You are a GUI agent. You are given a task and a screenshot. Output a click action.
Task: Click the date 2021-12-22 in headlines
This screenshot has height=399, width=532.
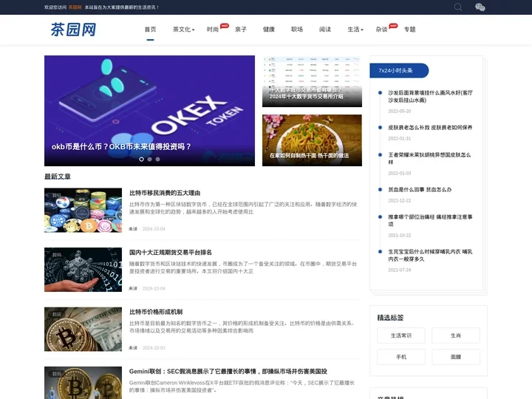(399, 200)
